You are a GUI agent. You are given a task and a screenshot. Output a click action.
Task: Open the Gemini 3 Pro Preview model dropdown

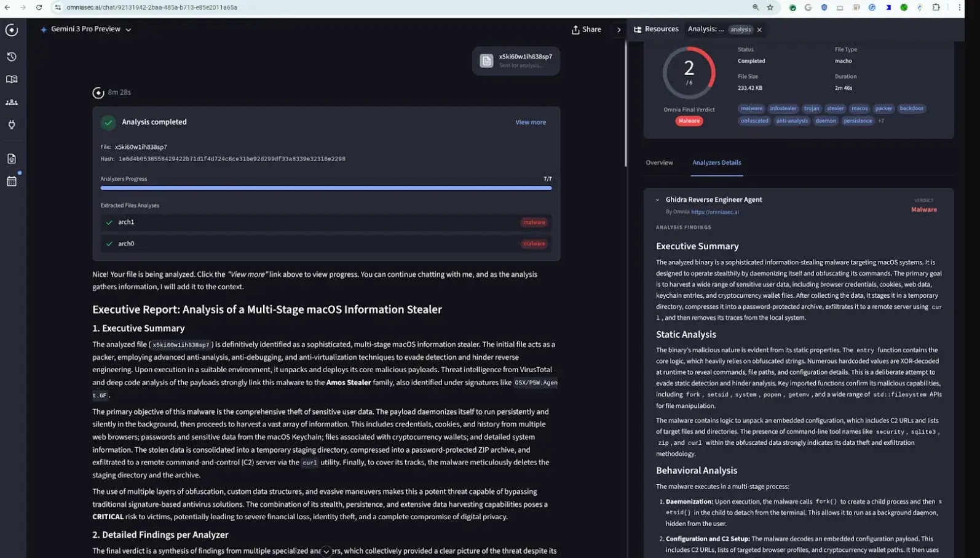[x=85, y=30]
